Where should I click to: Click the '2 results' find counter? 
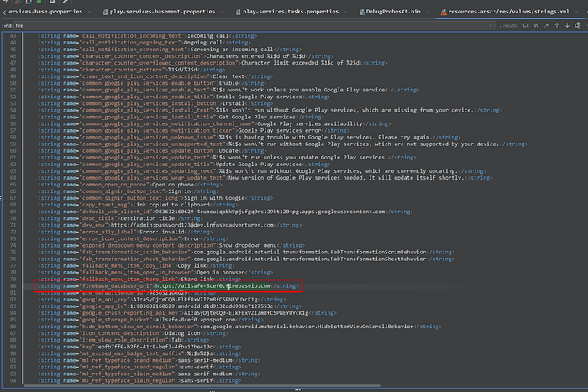point(507,25)
